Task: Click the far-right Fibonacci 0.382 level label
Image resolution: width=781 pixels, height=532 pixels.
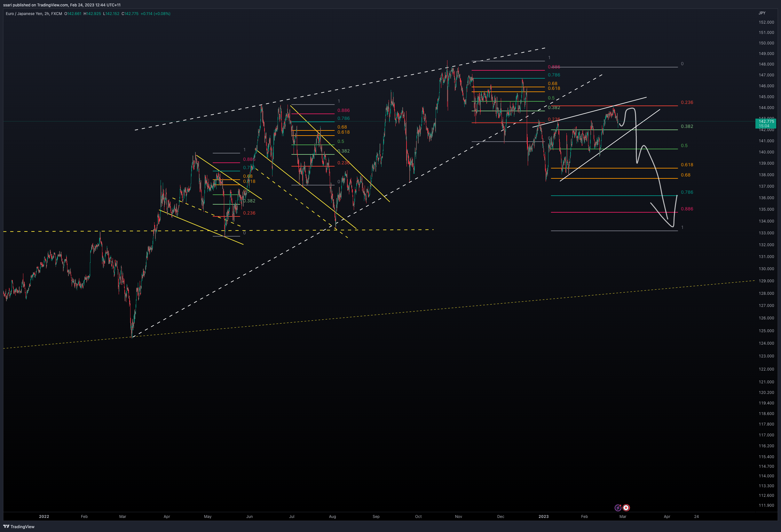Action: click(x=687, y=127)
